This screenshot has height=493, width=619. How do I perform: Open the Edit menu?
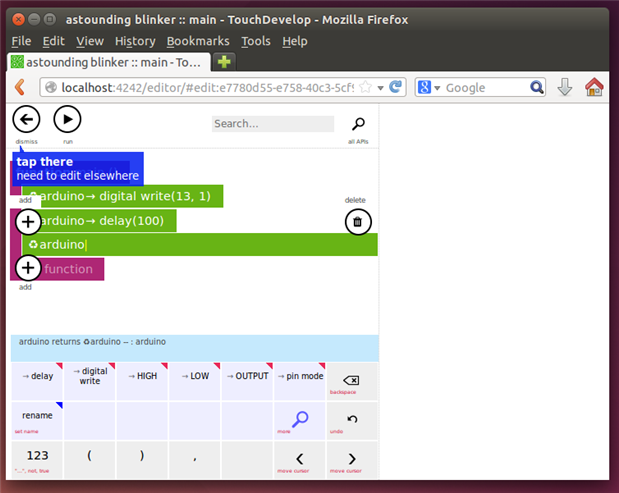pos(53,41)
